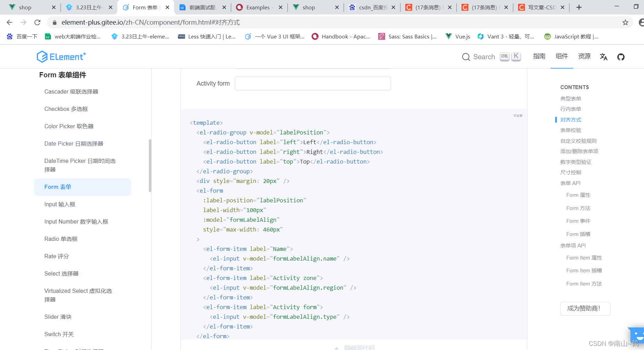Viewport: 644px width, 350px height.
Task: Open Date Picker 日期选择器 in sidebar
Action: pyautogui.click(x=74, y=143)
